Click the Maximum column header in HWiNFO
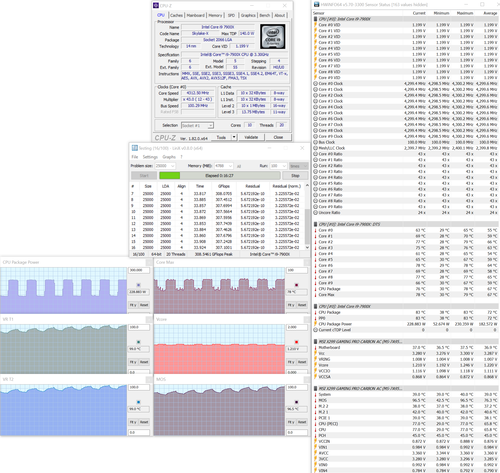Screen dimensions: 500x473 [x=465, y=13]
